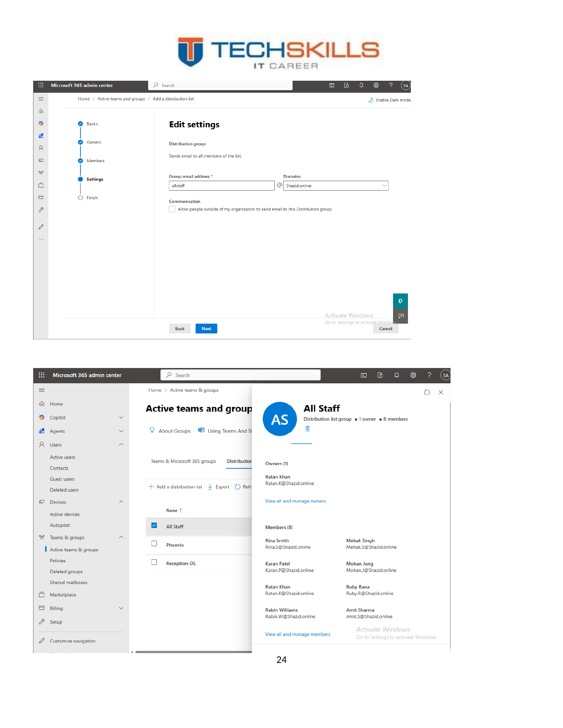The image size is (563, 728).
Task: Click the Home icon in collapsed left rail
Action: coord(41,111)
